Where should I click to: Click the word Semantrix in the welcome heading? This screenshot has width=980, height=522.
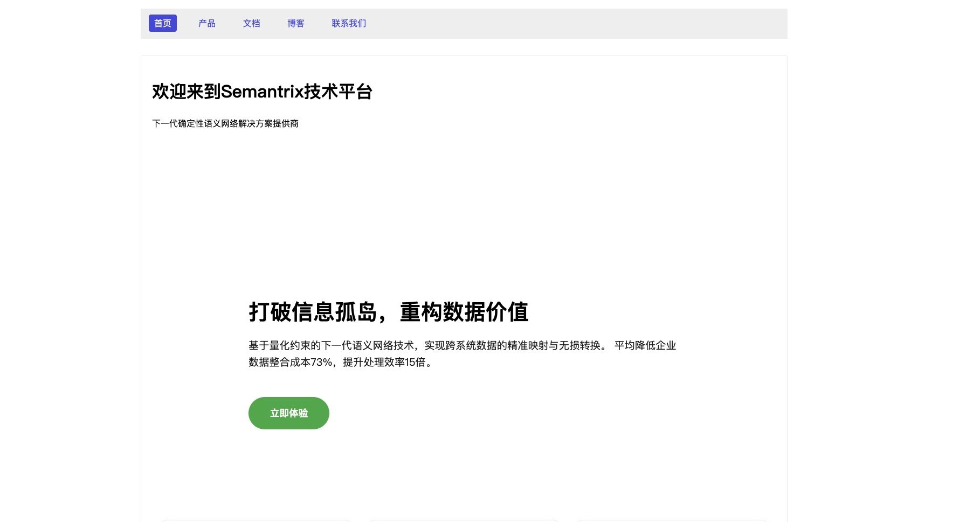coord(263,92)
